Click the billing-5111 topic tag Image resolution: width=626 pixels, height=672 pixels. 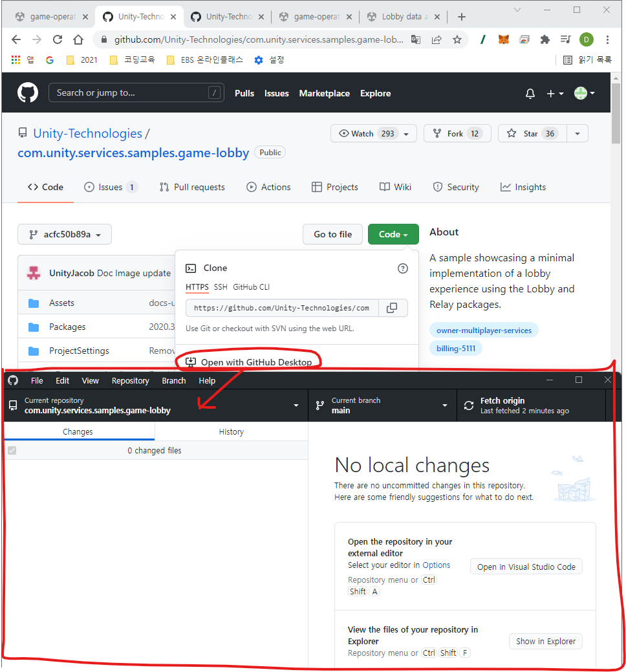456,349
